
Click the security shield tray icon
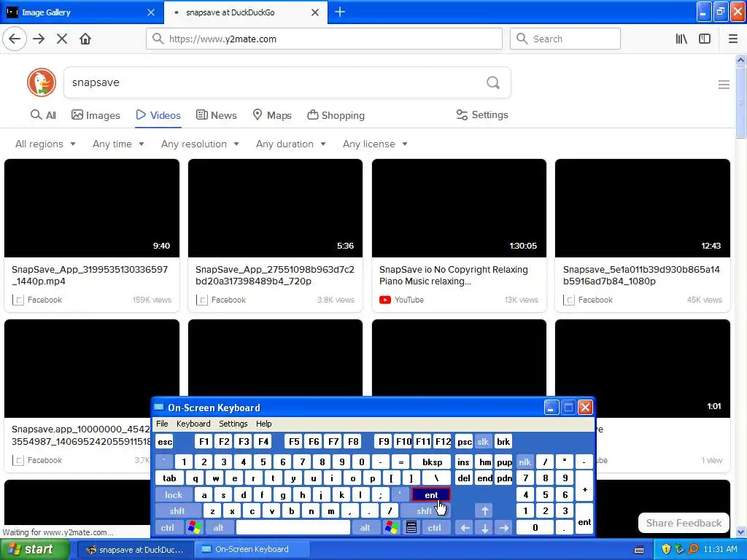665,549
